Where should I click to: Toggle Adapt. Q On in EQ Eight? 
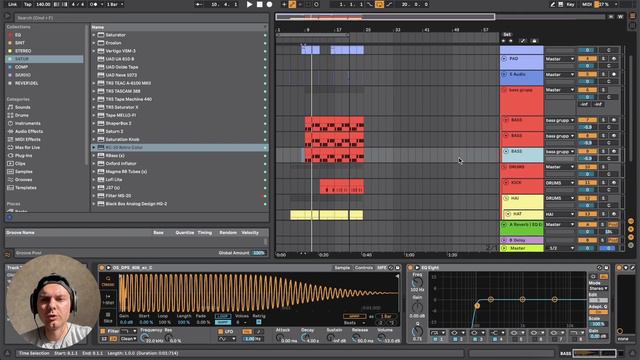(x=598, y=312)
